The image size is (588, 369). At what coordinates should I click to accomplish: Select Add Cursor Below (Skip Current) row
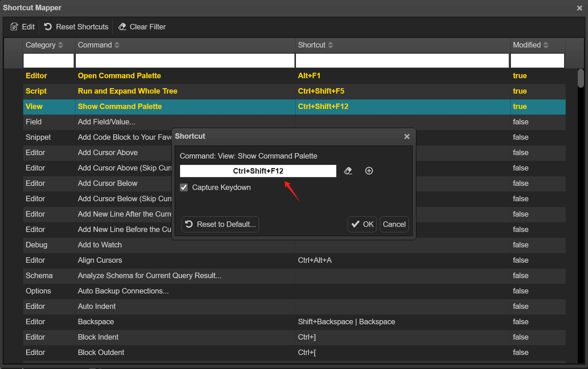pyautogui.click(x=125, y=199)
